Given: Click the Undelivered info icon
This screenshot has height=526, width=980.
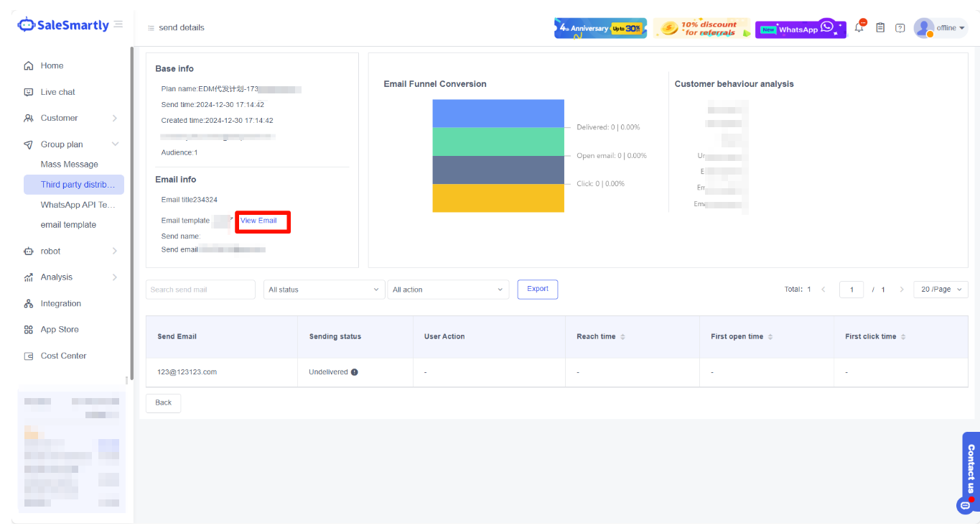Looking at the screenshot, I should tap(355, 372).
